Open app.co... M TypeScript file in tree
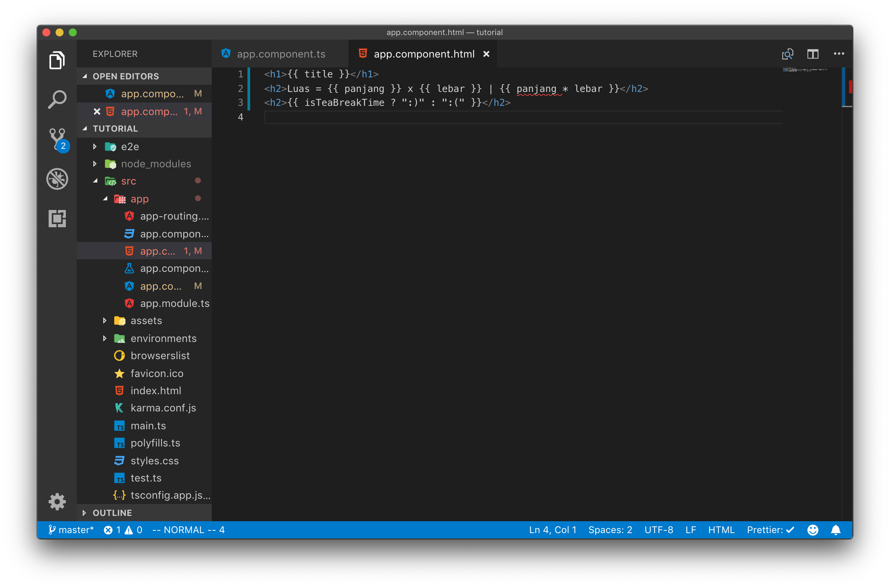890x588 pixels. click(x=144, y=286)
